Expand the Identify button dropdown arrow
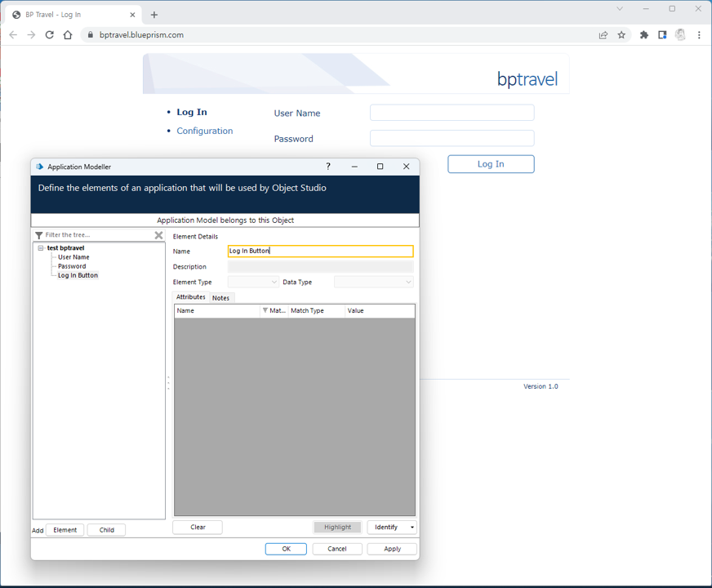The height and width of the screenshot is (588, 712). [x=412, y=528]
